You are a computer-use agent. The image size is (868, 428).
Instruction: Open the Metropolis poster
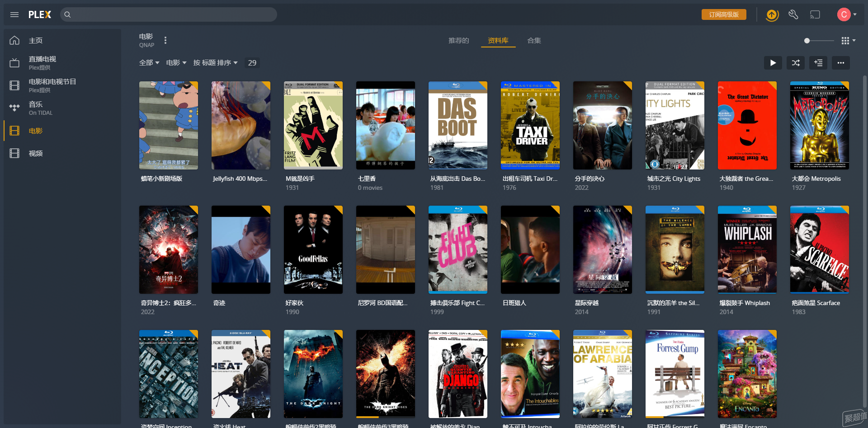tap(820, 125)
